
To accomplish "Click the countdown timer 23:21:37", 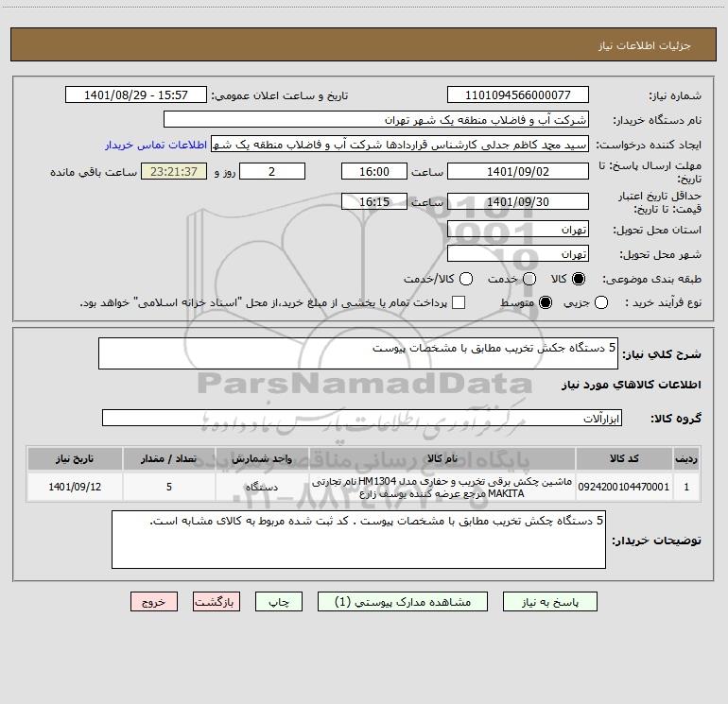I will (x=174, y=171).
